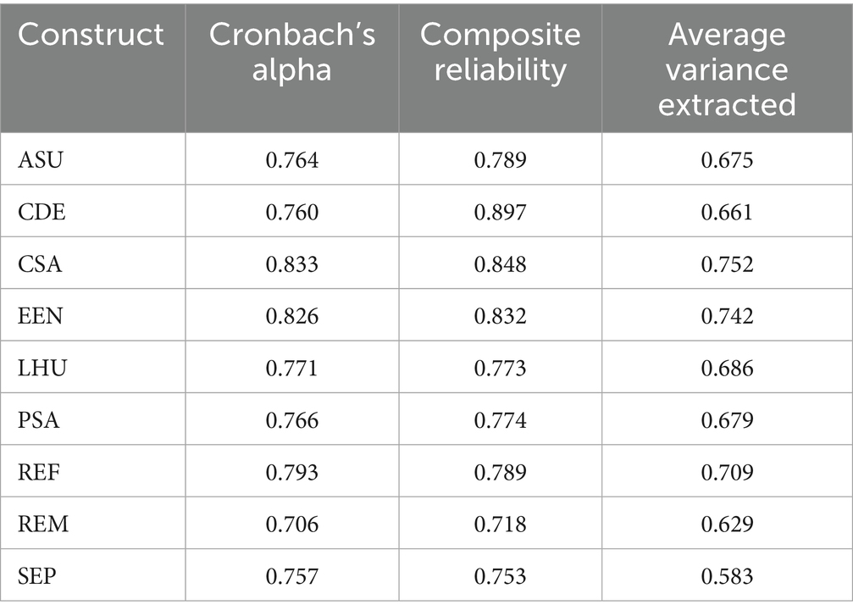Click the 0.826 alpha value for EEN
This screenshot has width=853, height=616.
[x=292, y=316]
